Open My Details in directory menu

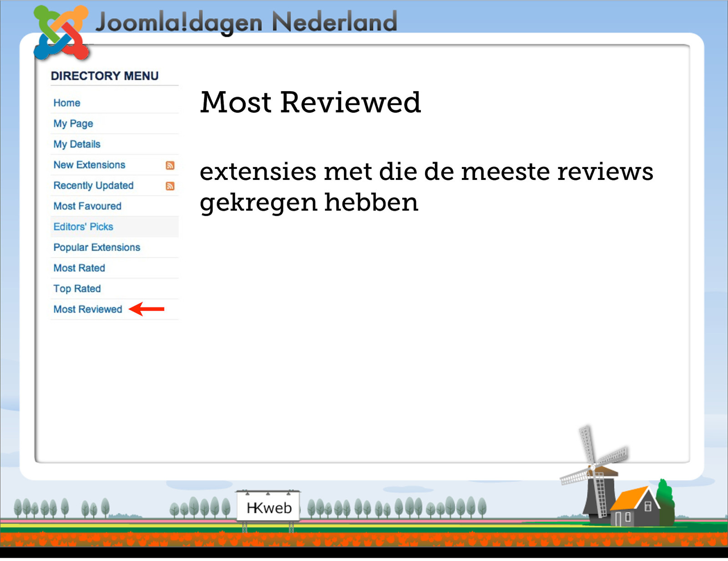point(77,144)
